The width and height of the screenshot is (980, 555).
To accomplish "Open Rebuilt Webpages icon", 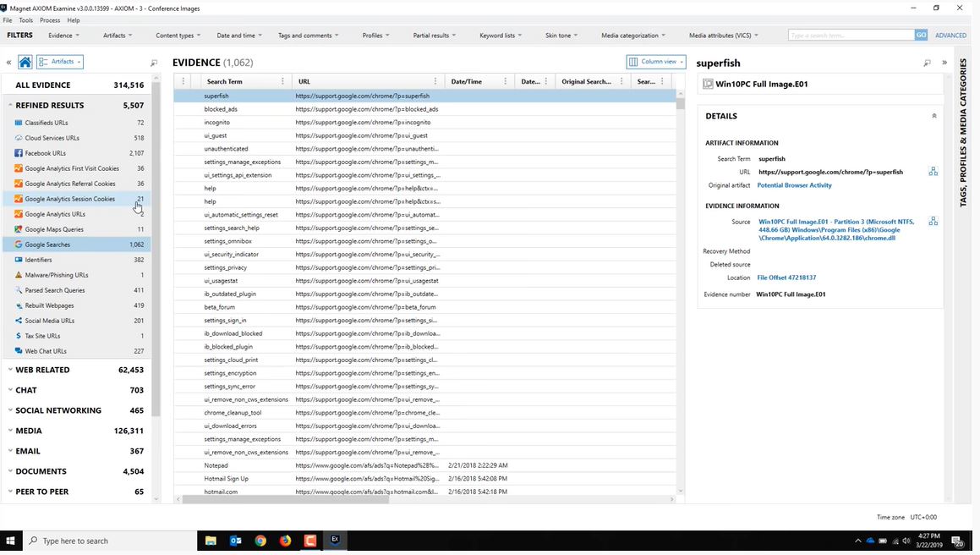I will (19, 305).
